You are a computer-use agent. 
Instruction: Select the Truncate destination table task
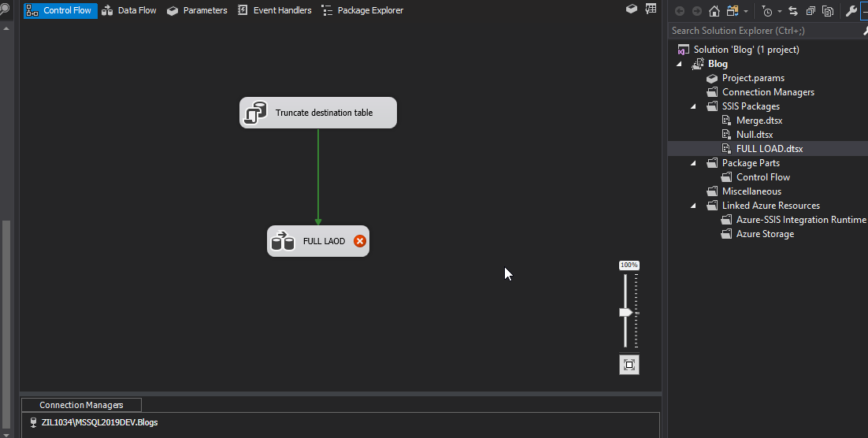click(x=317, y=113)
